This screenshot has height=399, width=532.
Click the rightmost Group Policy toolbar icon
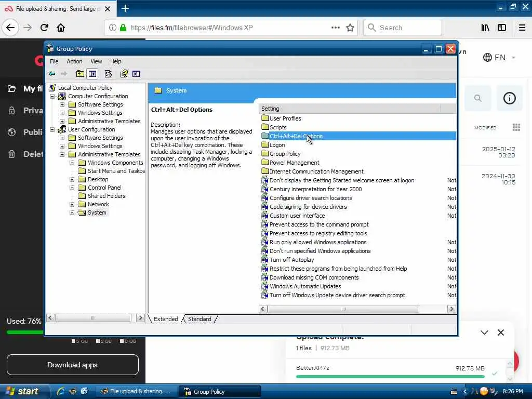pyautogui.click(x=136, y=74)
